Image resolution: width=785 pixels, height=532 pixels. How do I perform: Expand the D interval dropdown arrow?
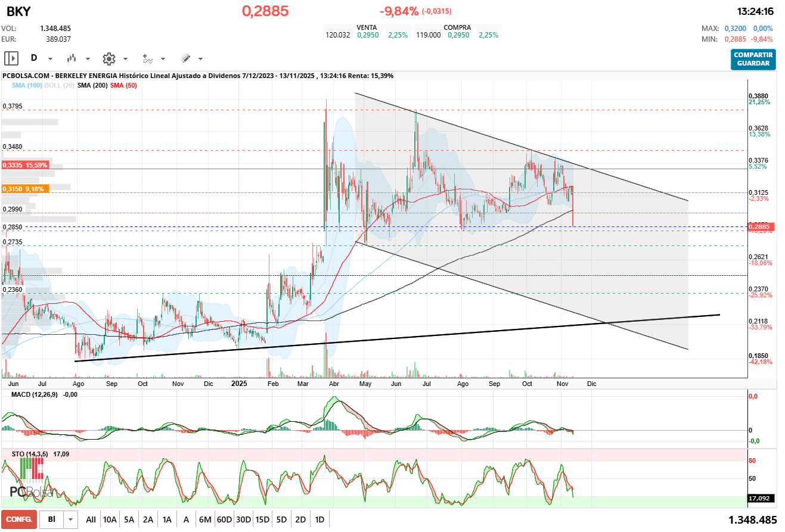tap(50, 59)
